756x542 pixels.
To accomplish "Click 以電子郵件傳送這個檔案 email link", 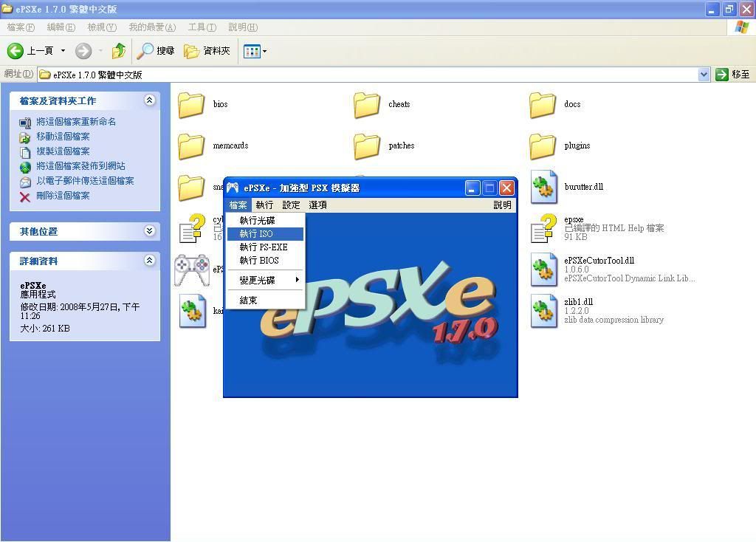I will (x=85, y=181).
